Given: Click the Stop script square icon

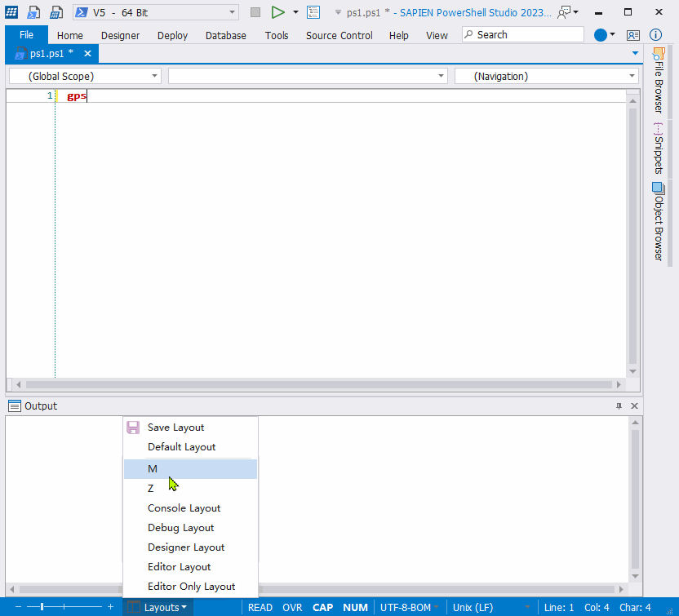Looking at the screenshot, I should (255, 12).
